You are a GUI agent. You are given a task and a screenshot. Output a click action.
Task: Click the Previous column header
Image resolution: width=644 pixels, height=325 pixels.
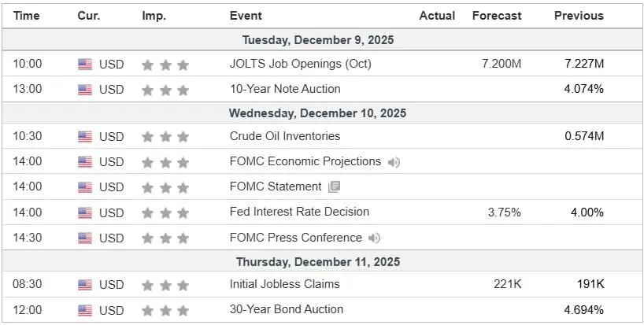579,16
